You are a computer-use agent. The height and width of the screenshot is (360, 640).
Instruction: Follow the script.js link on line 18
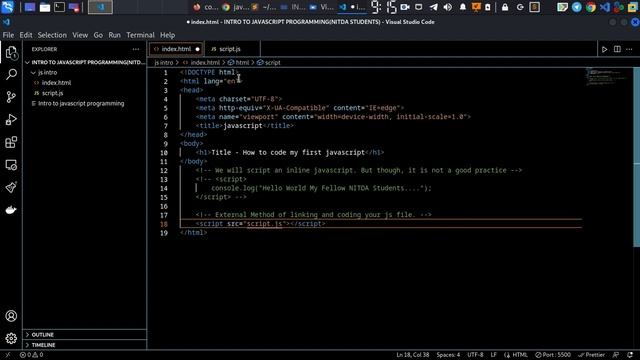pyautogui.click(x=264, y=224)
